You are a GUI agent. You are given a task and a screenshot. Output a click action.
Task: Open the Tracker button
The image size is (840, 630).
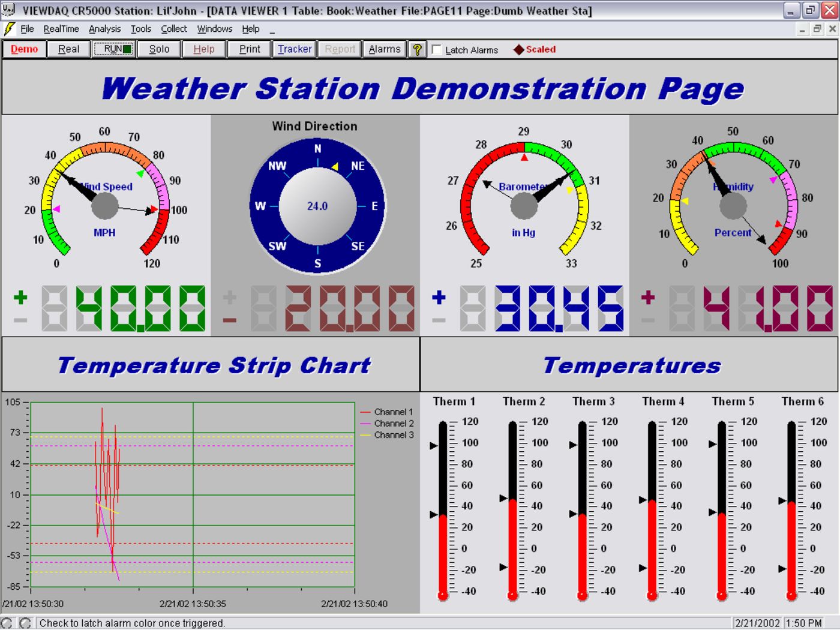[295, 49]
